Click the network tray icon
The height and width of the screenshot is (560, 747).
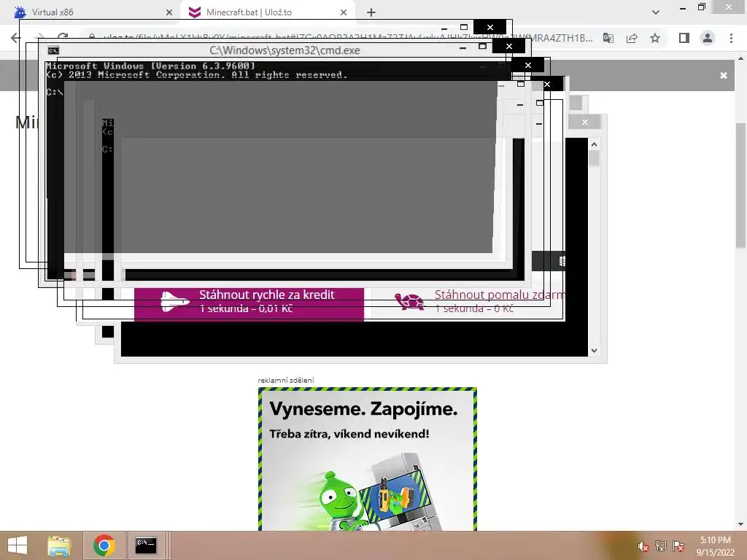661,546
